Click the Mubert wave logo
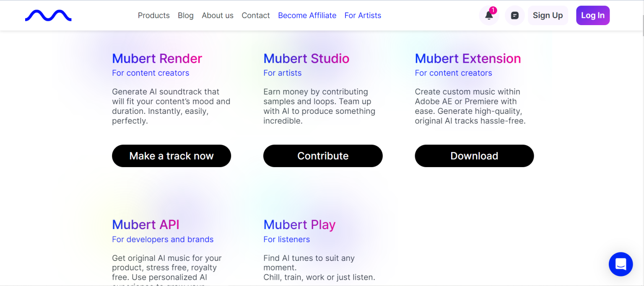This screenshot has width=644, height=286. coord(48,15)
